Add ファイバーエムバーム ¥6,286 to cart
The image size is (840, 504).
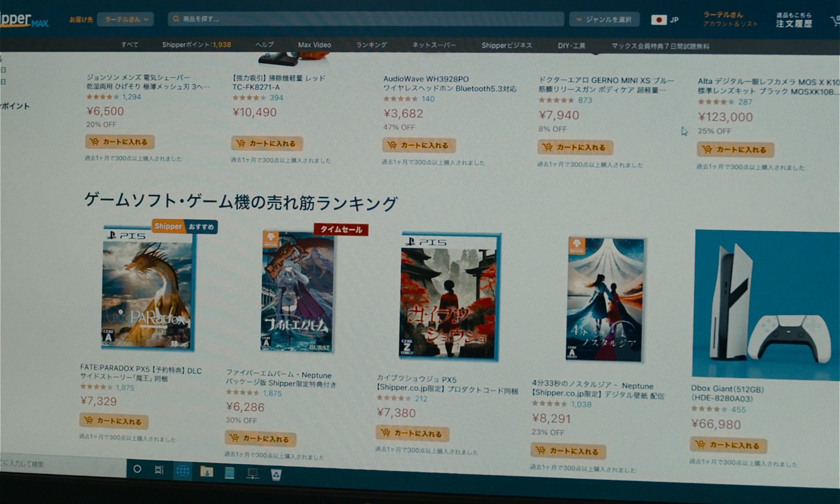(x=260, y=439)
